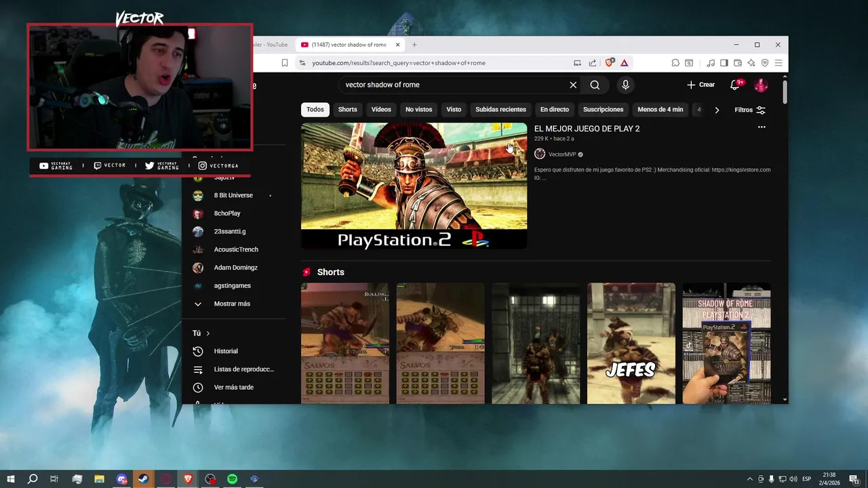Open the Filtros search filters
Image resolution: width=868 pixels, height=488 pixels.
[x=750, y=110]
